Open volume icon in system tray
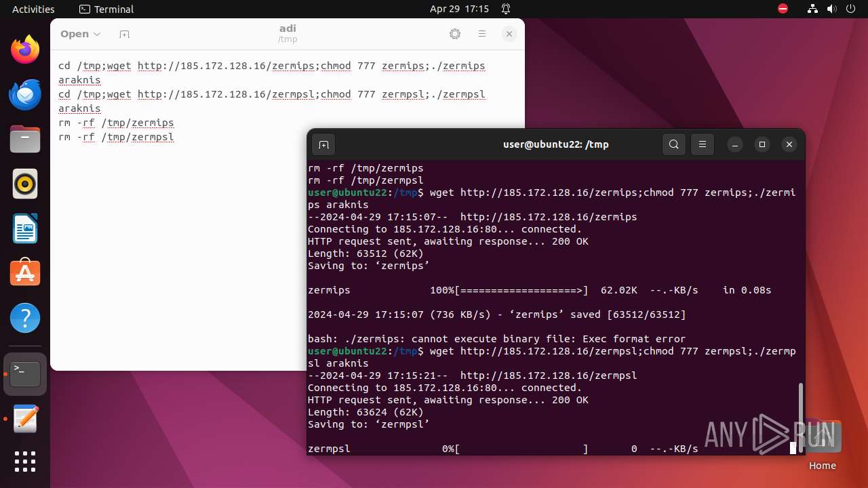This screenshot has width=868, height=488. pos(831,9)
